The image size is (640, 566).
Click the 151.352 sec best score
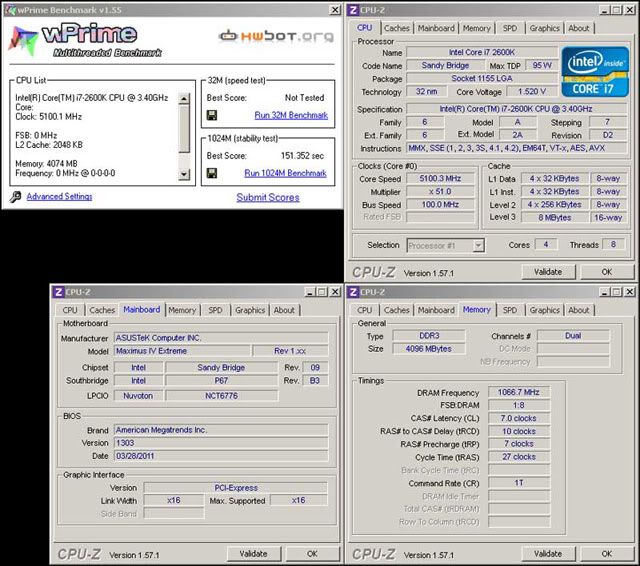[x=302, y=156]
